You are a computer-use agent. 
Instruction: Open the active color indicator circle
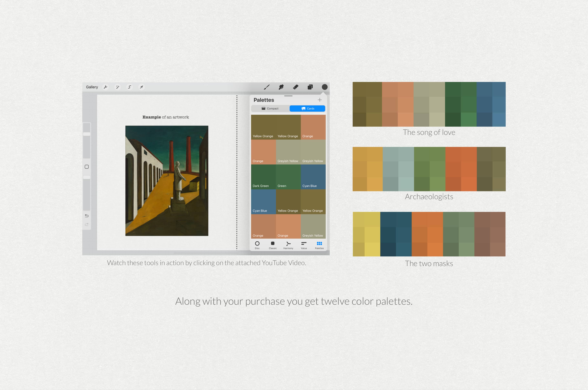click(x=325, y=87)
